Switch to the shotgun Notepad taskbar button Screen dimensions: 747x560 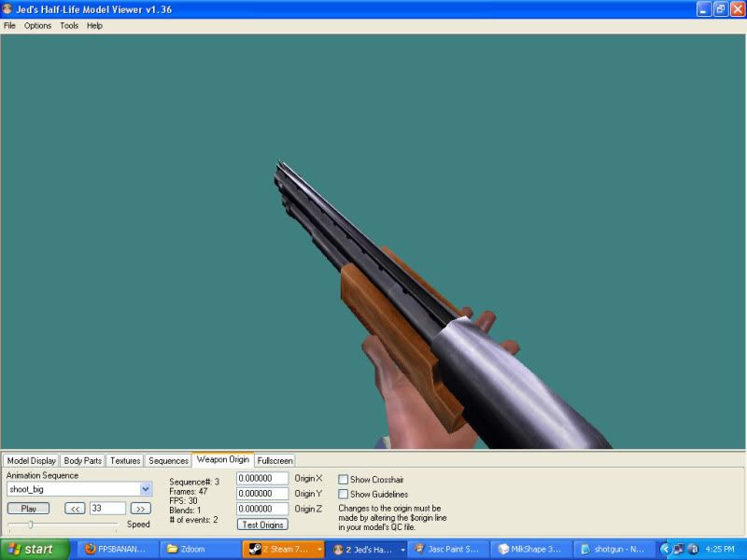615,550
